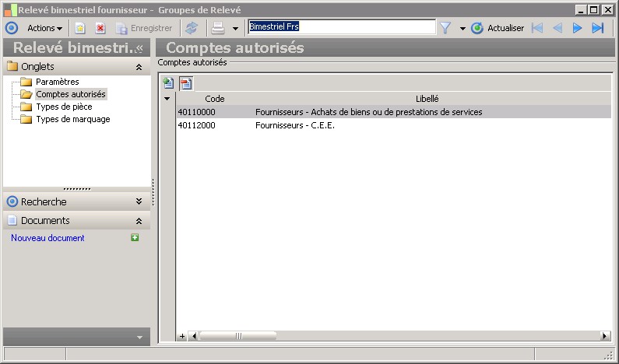Screen dimensions: 619x364
Task: Maximize the Relevé bimestriel fournisseur window
Action: 594,9
